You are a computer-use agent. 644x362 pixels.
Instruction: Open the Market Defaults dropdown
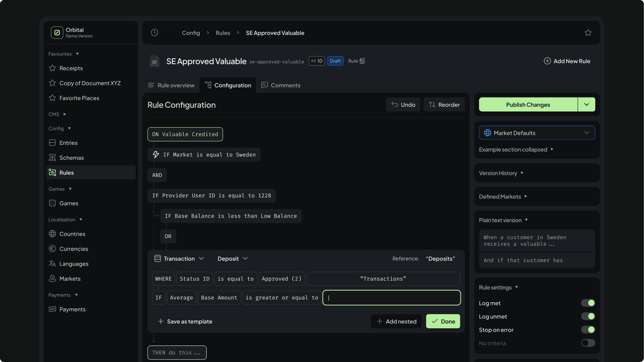pos(537,133)
